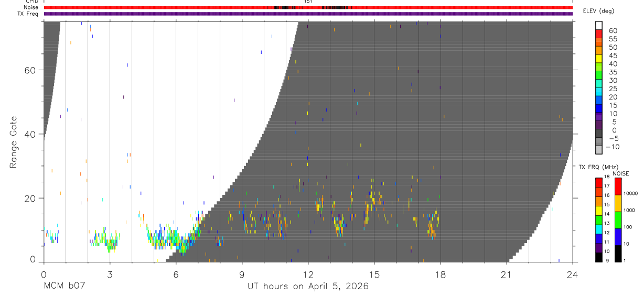Screen dimensions: 644x297
Task: Click the 'TX Freq' row label at top left
Action: coord(28,14)
